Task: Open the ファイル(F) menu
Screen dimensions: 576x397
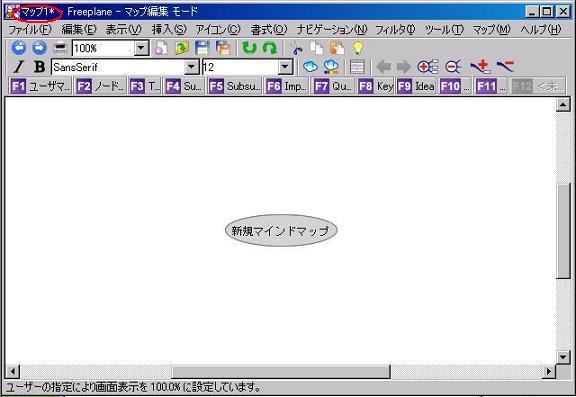Action: point(30,29)
